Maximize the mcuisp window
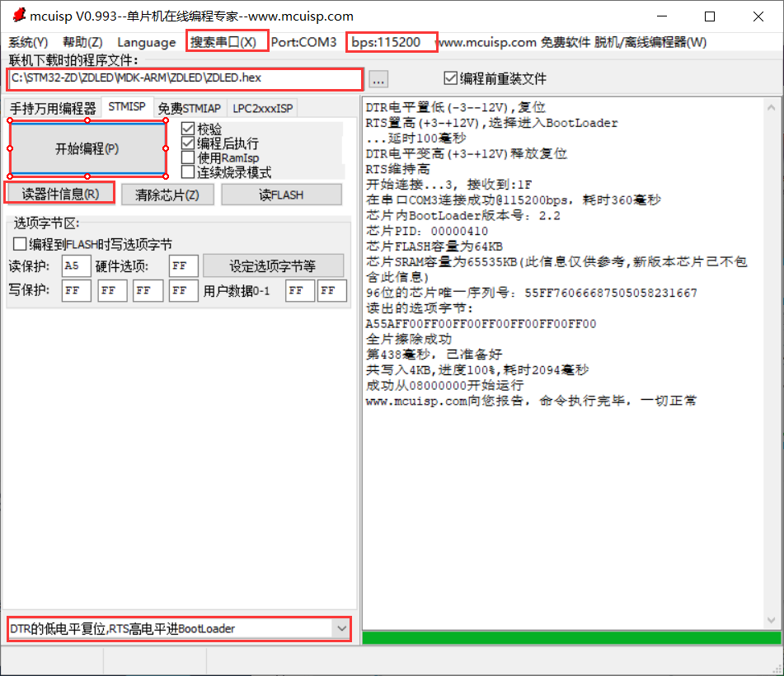Screen dimensions: 784x676 (710, 16)
